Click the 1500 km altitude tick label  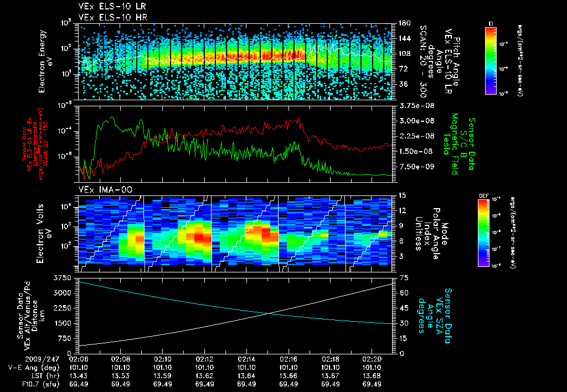pyautogui.click(x=62, y=323)
